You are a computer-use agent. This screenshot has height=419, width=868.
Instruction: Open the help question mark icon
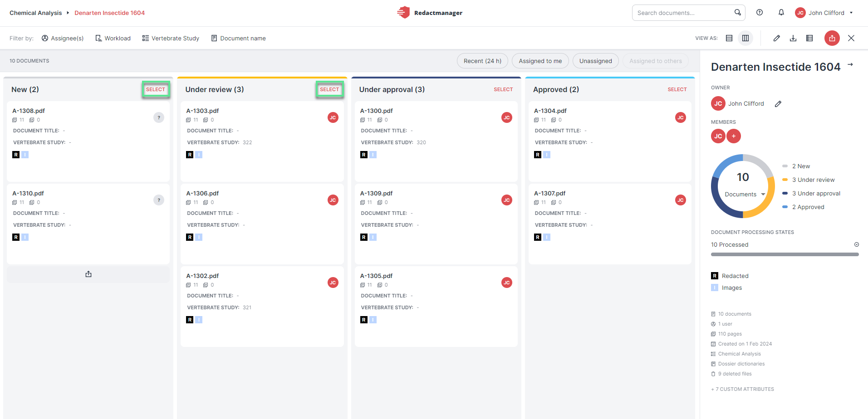(760, 13)
